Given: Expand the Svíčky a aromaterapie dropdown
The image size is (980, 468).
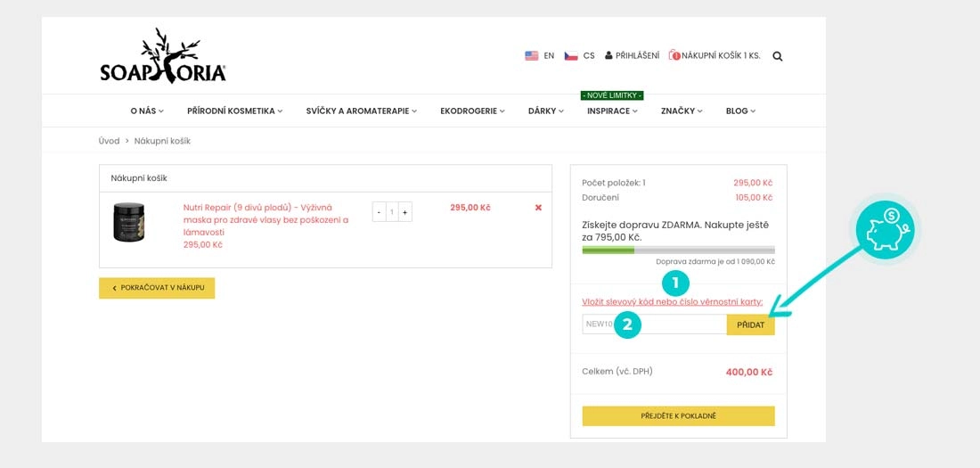Looking at the screenshot, I should pos(361,111).
